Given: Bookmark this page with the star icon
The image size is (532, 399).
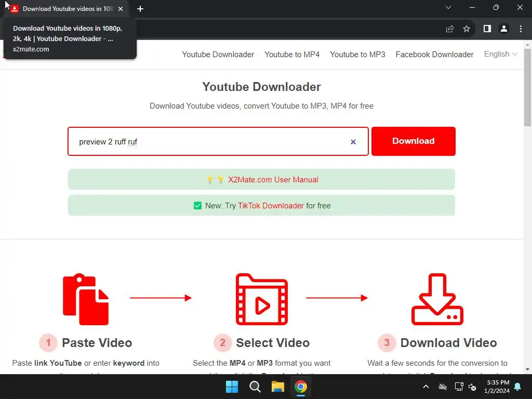Looking at the screenshot, I should point(467,29).
